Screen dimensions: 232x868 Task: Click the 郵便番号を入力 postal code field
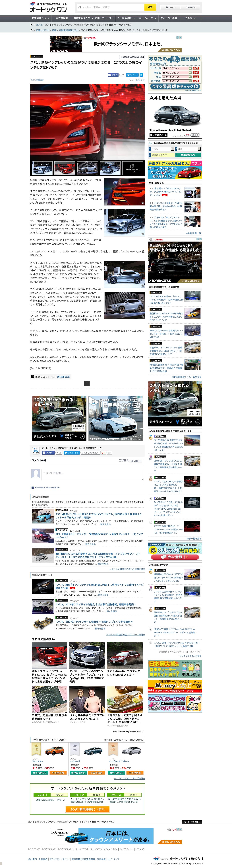tap(162, 155)
